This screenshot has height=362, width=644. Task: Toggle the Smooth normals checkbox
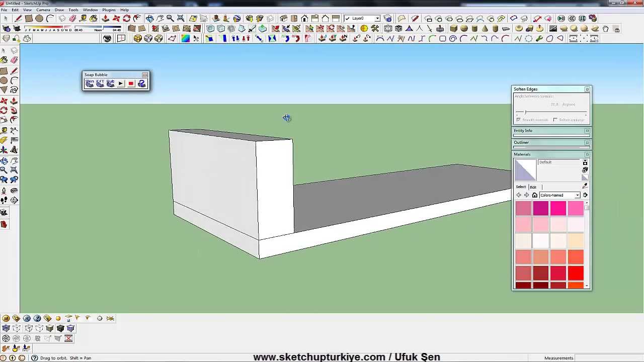coord(518,120)
